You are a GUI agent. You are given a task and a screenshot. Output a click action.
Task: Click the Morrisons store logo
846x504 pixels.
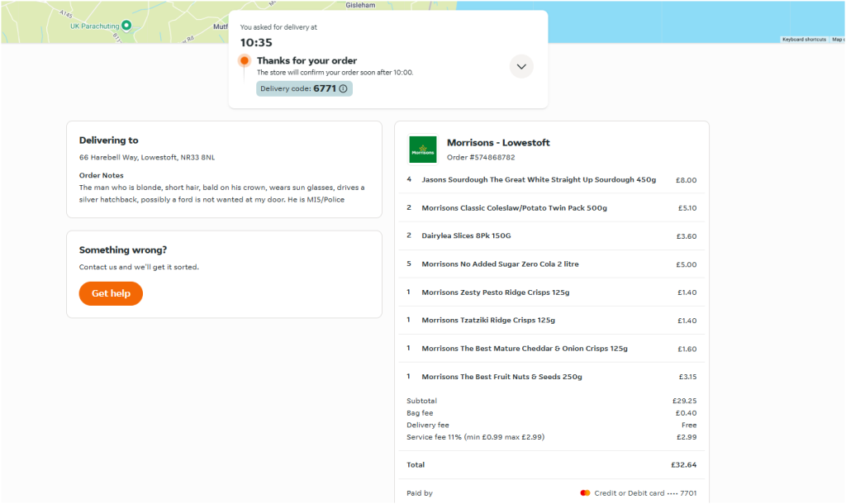(x=423, y=149)
